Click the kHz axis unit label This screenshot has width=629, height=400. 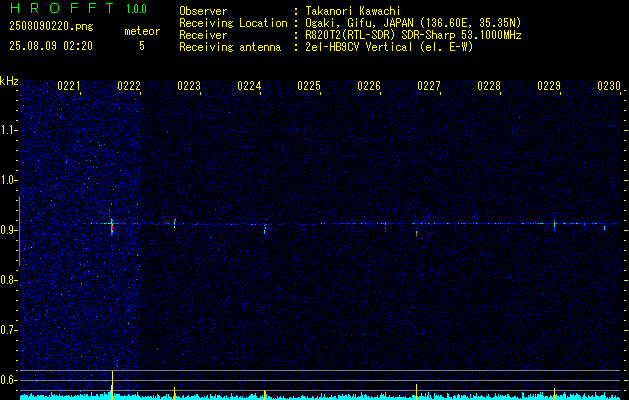coord(9,81)
